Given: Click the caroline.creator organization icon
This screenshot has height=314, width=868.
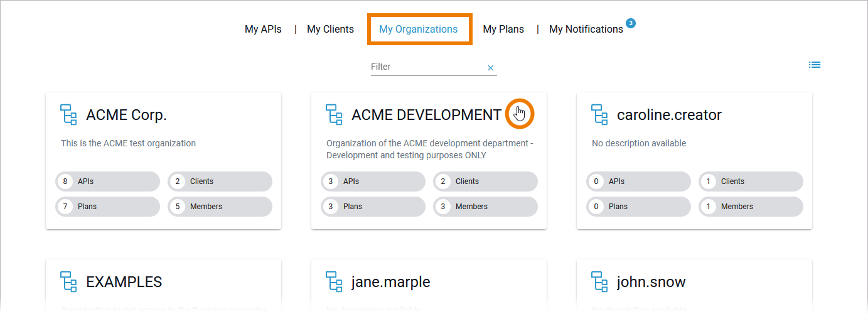Looking at the screenshot, I should coord(599,115).
